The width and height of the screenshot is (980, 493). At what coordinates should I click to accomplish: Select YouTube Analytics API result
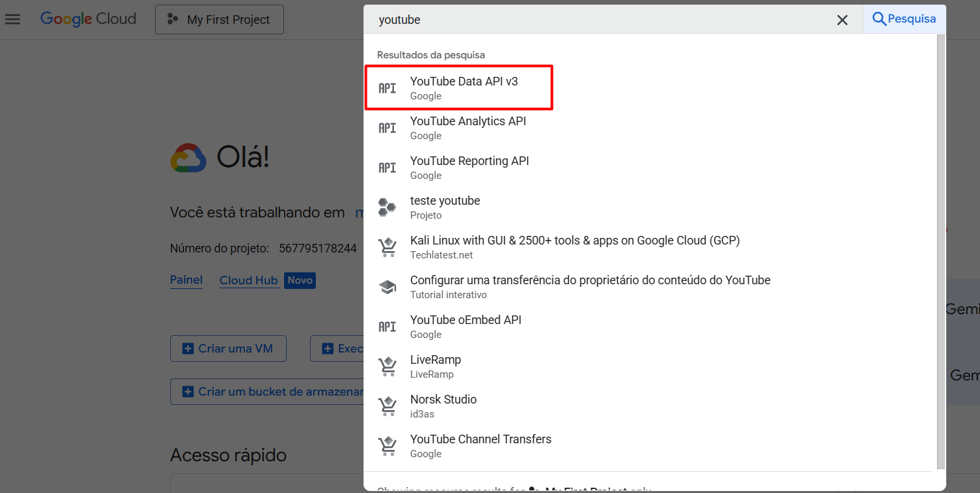click(650, 128)
